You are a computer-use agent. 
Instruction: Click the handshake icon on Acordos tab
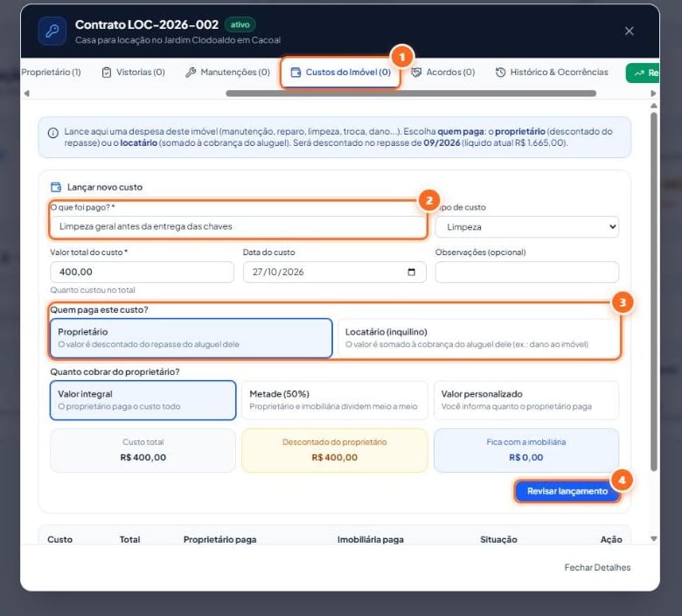click(416, 73)
